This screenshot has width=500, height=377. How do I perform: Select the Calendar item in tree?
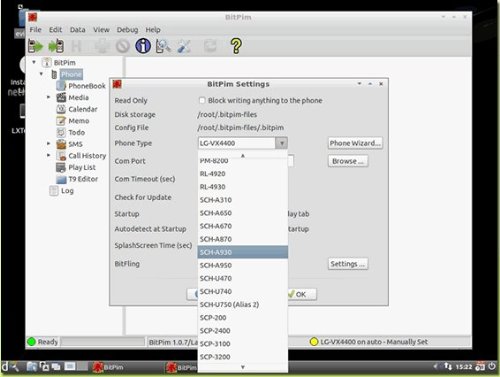pos(83,109)
